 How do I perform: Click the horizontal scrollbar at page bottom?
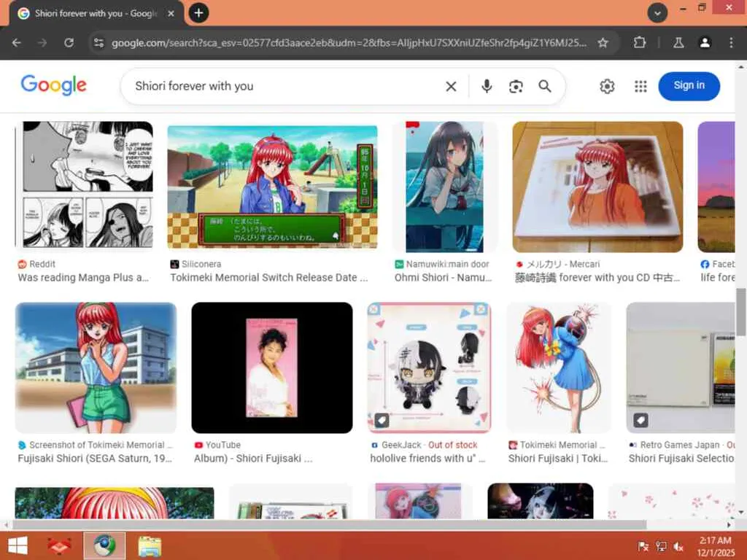[x=329, y=525]
